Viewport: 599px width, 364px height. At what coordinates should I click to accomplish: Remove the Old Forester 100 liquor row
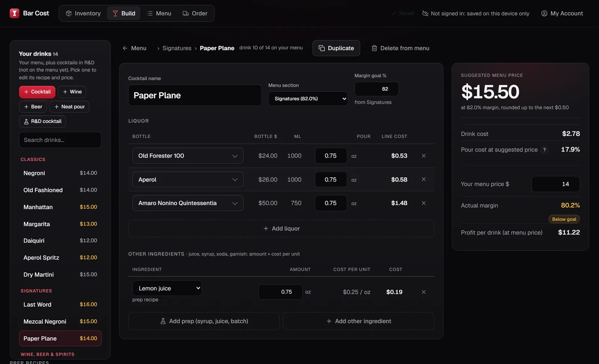point(423,156)
